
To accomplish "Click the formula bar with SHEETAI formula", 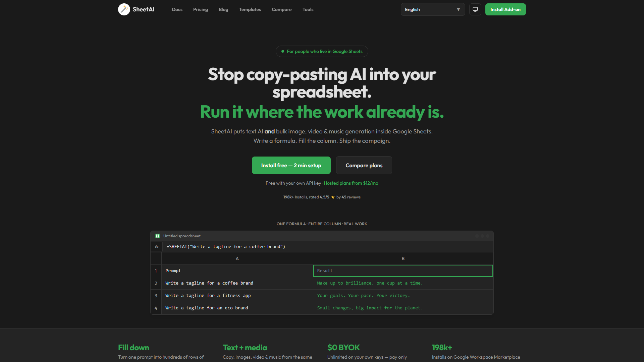I will [x=327, y=247].
